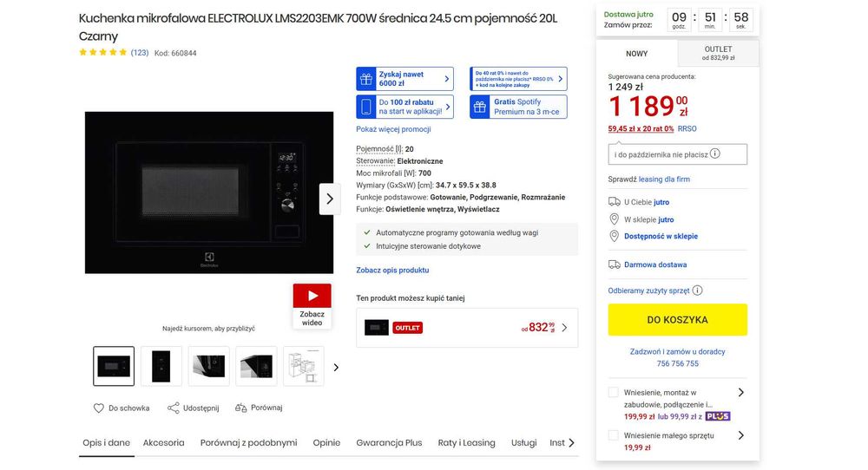
Task: Select first thumbnail of microwave front
Action: pos(114,366)
